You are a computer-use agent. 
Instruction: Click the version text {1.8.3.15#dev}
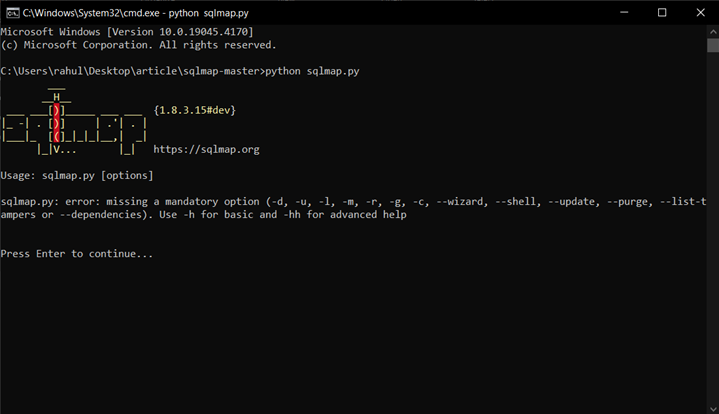pos(195,109)
